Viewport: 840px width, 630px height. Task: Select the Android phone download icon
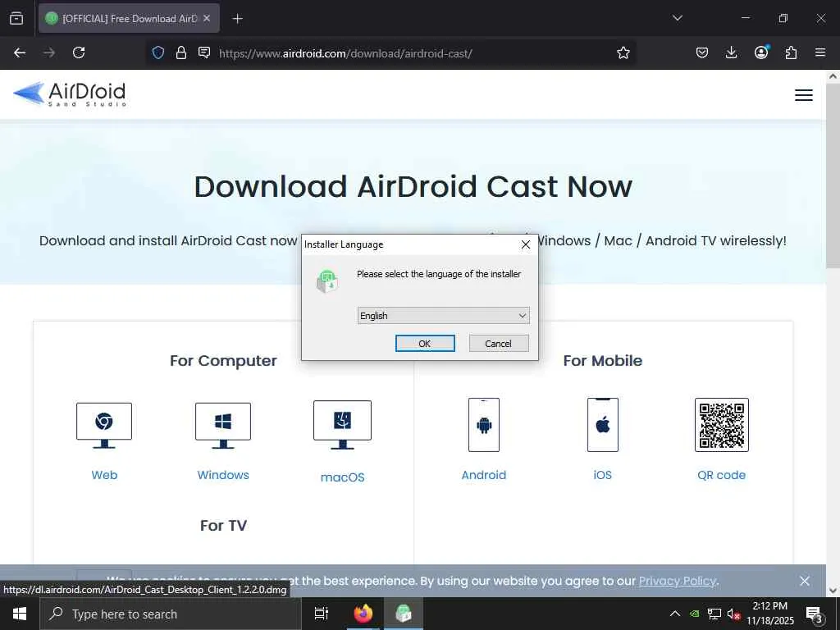(484, 425)
